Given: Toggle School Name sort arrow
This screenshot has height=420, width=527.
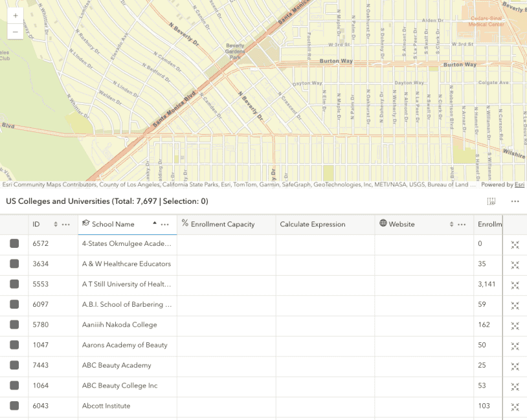Looking at the screenshot, I should click(x=154, y=223).
